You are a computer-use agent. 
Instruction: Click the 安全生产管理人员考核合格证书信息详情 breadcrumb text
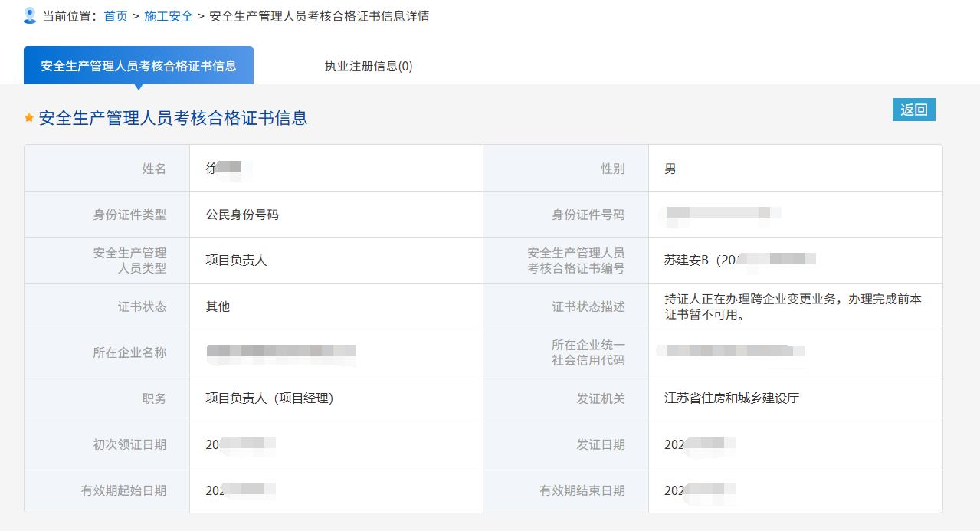[x=319, y=16]
